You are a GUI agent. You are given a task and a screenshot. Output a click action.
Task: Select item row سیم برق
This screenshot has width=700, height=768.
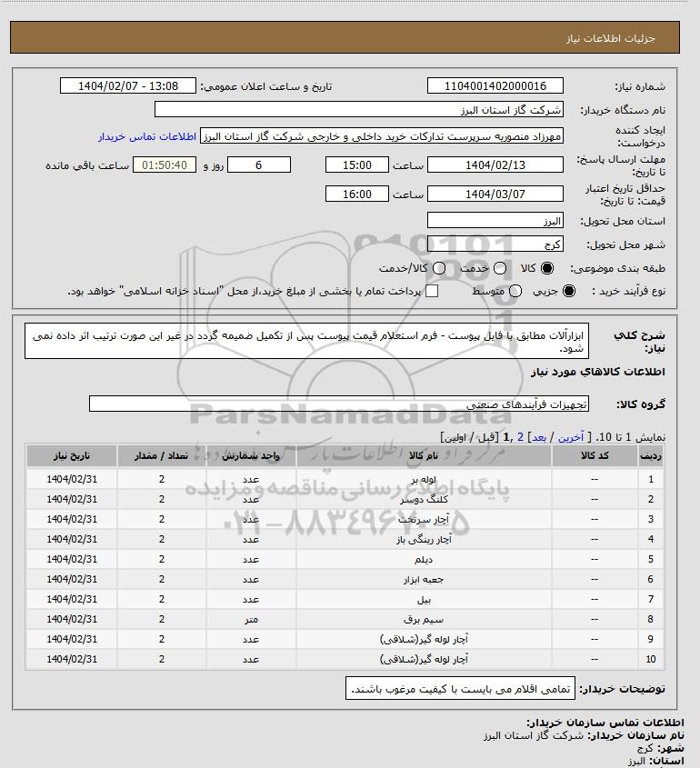tap(345, 619)
